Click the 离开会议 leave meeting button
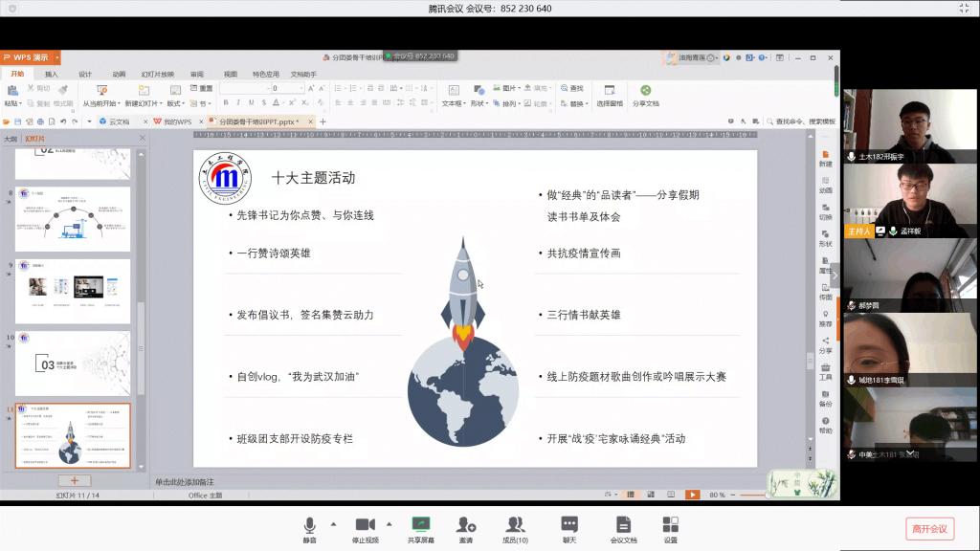Screen dimensions: 980x551 click(929, 529)
